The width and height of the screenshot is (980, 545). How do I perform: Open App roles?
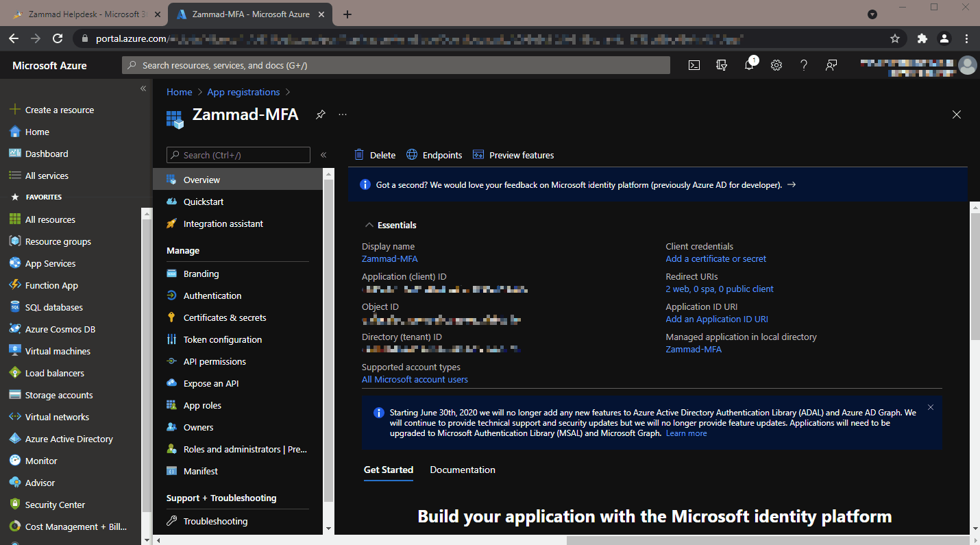point(237,405)
